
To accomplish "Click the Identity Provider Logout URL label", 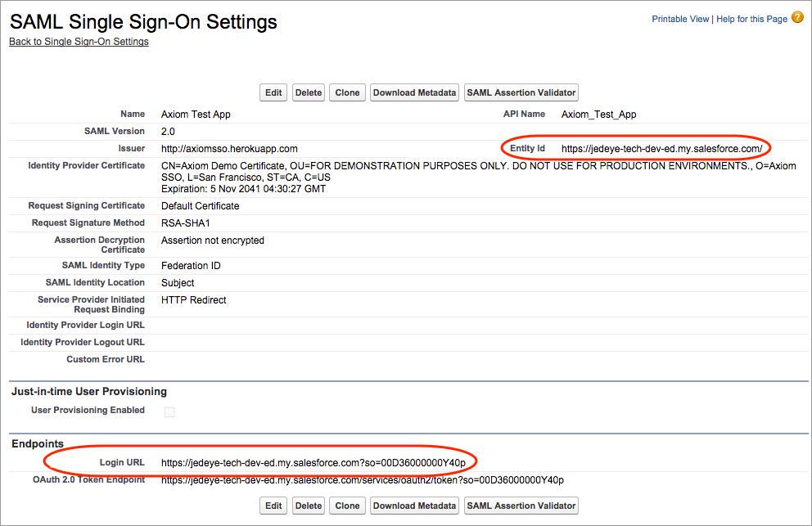I will coord(83,342).
